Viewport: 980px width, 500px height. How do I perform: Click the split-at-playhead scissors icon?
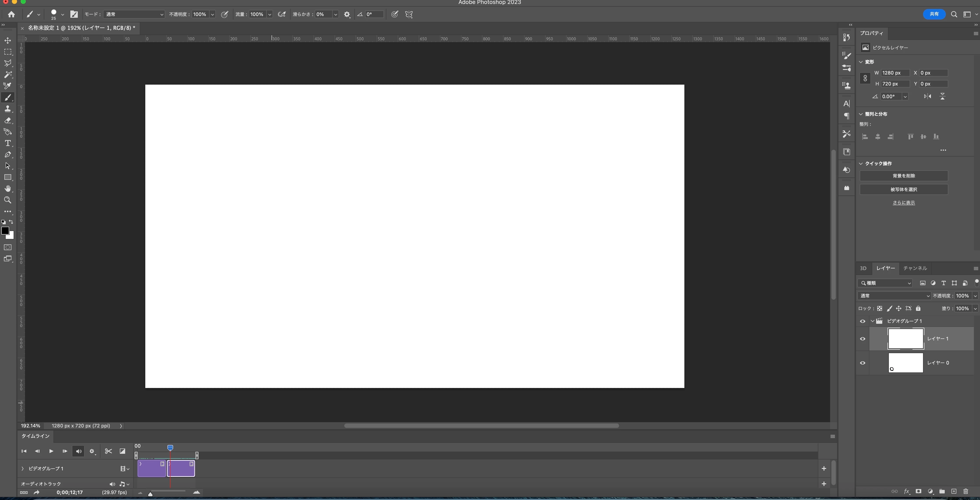[108, 451]
